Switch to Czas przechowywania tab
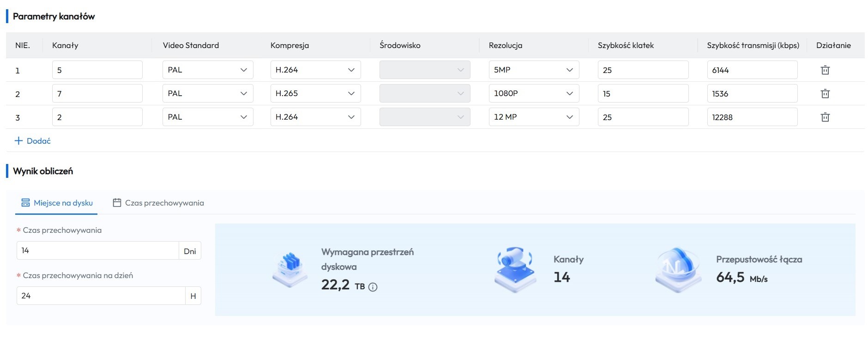This screenshot has height=346, width=868. [x=158, y=203]
